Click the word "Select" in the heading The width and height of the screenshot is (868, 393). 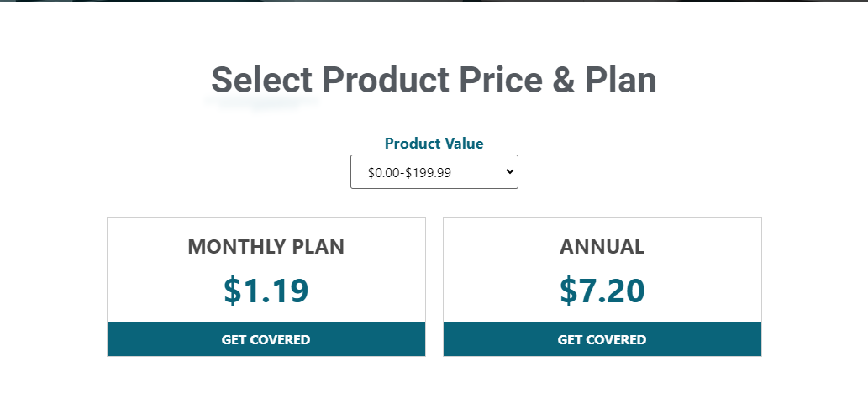pyautogui.click(x=261, y=81)
